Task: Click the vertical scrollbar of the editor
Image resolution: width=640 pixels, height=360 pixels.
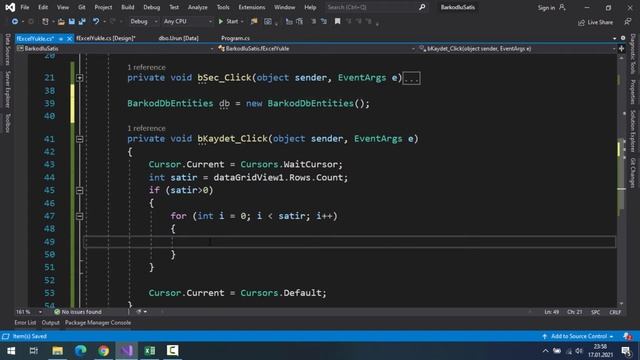Action: [621, 180]
